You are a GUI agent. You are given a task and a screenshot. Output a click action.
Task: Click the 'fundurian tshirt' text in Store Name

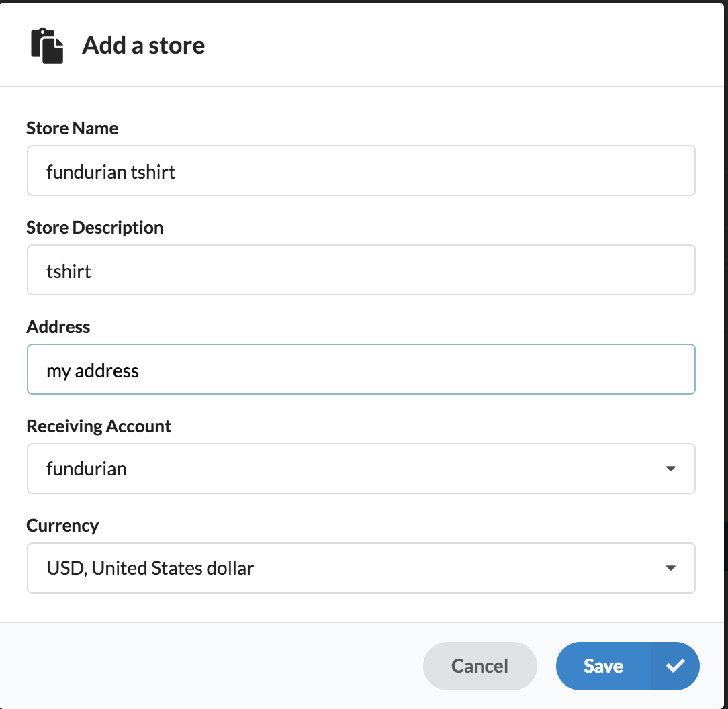click(x=111, y=172)
